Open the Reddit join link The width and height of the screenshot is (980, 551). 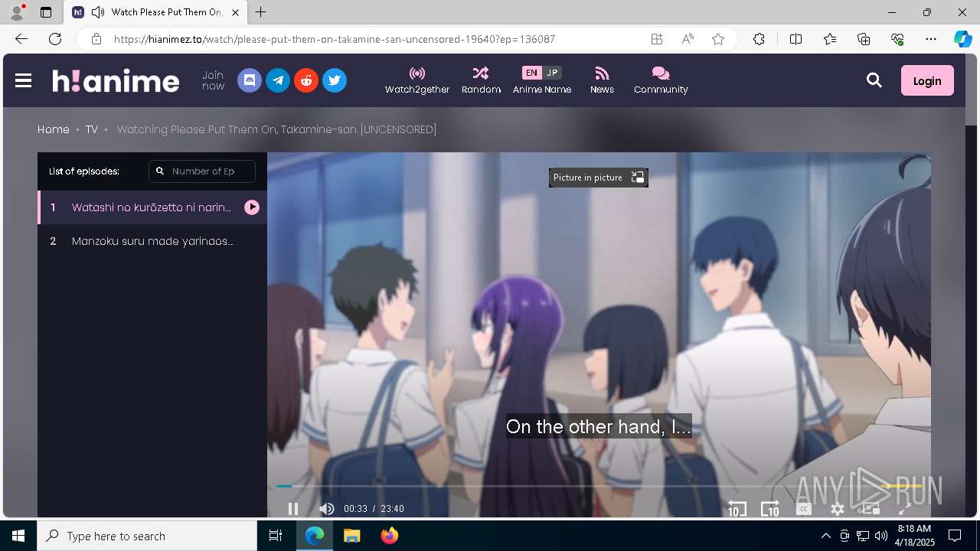306,80
